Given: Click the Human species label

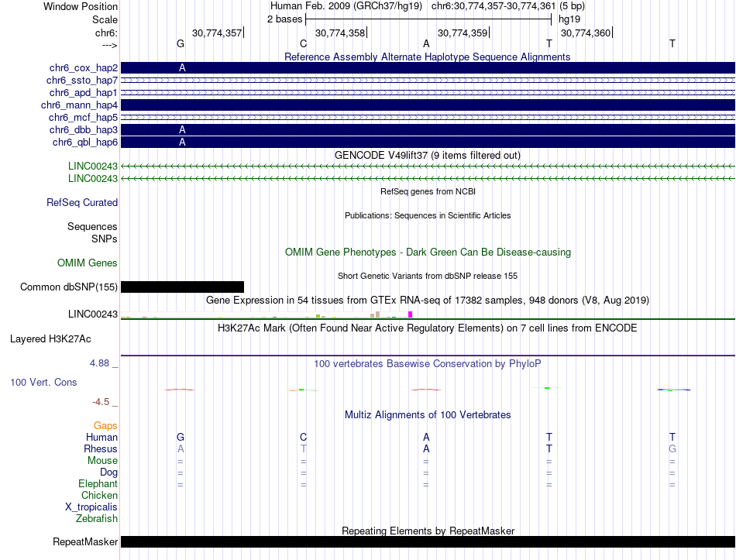Looking at the screenshot, I should [x=101, y=437].
